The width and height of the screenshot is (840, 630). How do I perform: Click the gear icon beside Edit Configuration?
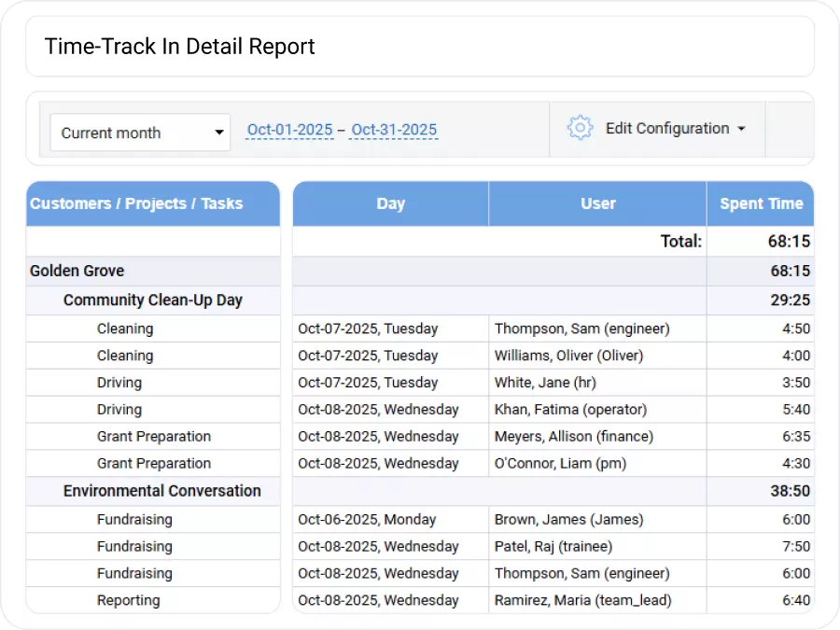pos(580,128)
